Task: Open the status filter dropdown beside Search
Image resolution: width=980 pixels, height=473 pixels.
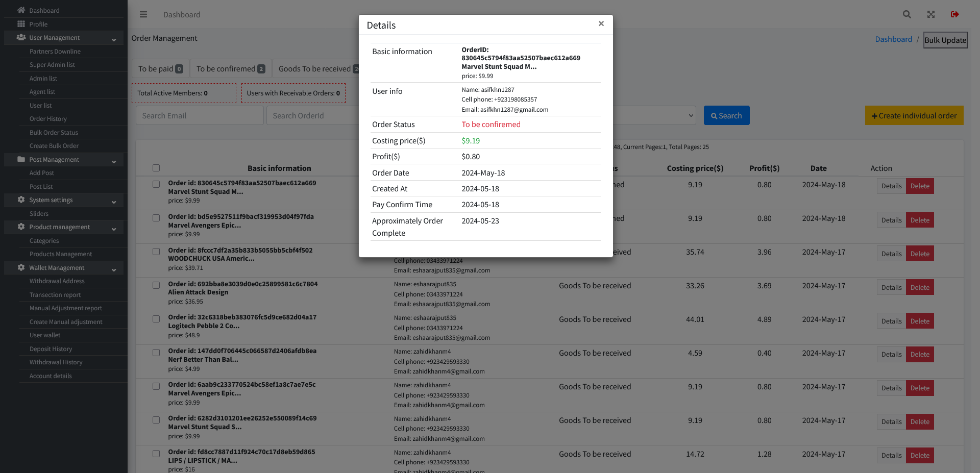Action: point(655,115)
